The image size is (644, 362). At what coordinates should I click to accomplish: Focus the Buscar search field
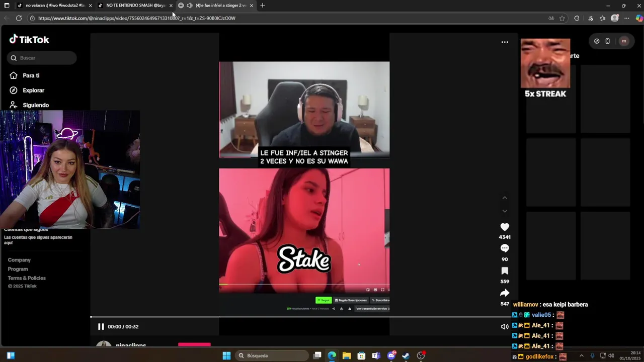(x=42, y=58)
